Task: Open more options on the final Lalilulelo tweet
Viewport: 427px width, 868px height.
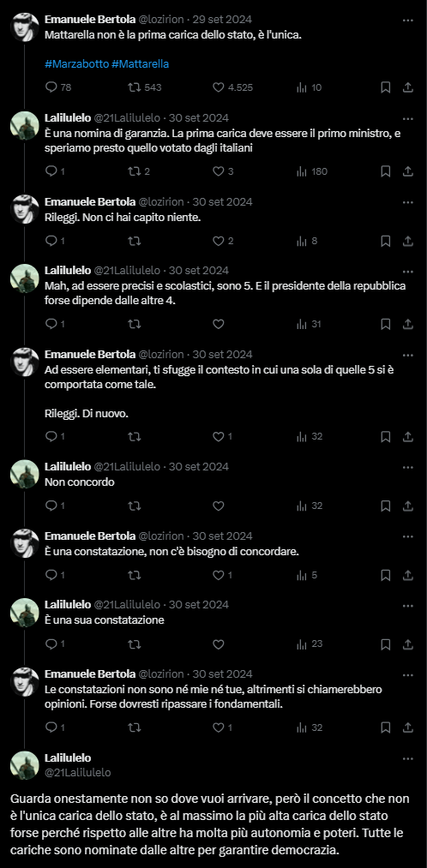Action: (407, 758)
